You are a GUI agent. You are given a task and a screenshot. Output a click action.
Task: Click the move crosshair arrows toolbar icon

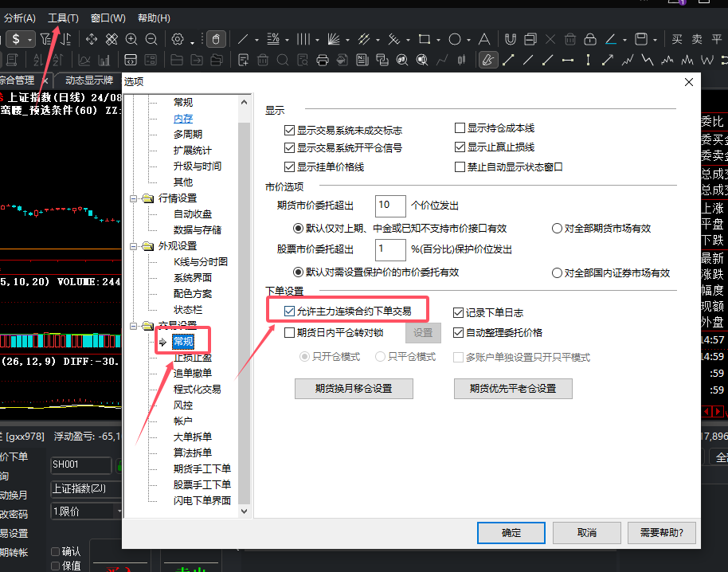click(x=92, y=40)
